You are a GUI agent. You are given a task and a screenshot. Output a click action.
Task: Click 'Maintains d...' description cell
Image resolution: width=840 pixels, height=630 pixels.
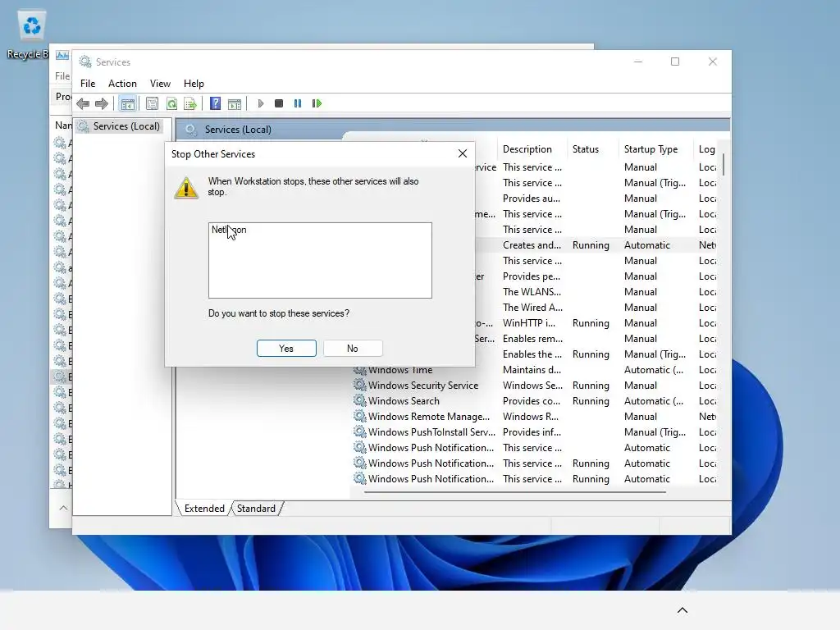(x=532, y=370)
